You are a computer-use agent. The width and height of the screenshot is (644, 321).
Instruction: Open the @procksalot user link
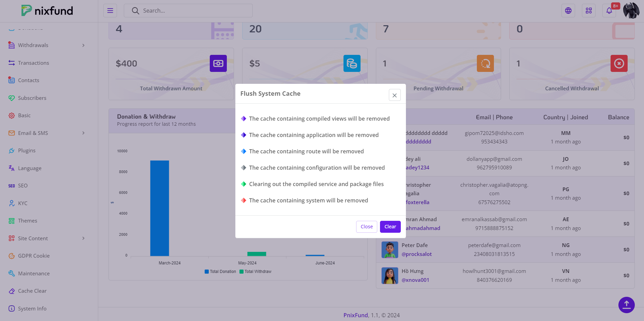tap(416, 254)
